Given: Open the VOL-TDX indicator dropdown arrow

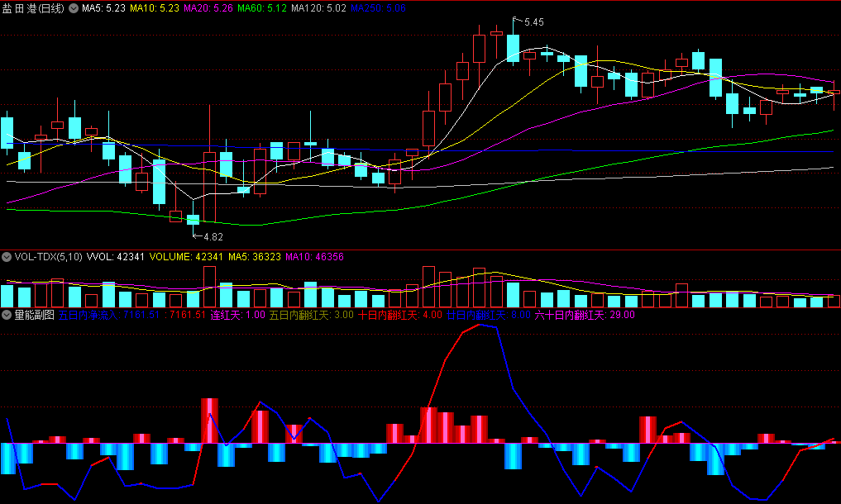Looking at the screenshot, I should pos(7,257).
